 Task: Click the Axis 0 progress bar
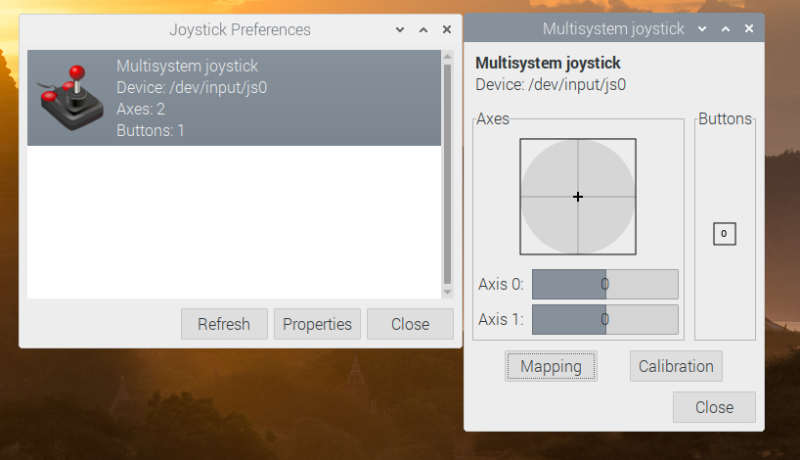pyautogui.click(x=605, y=284)
